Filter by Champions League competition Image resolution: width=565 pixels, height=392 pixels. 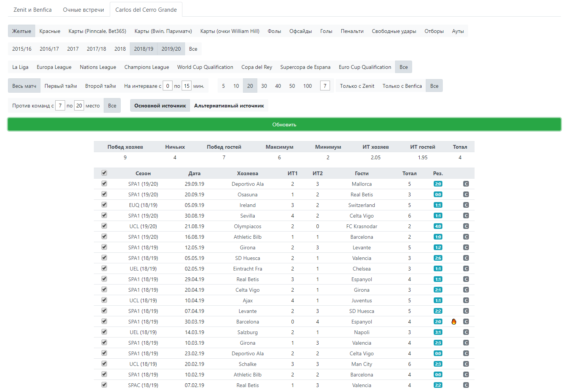click(146, 67)
